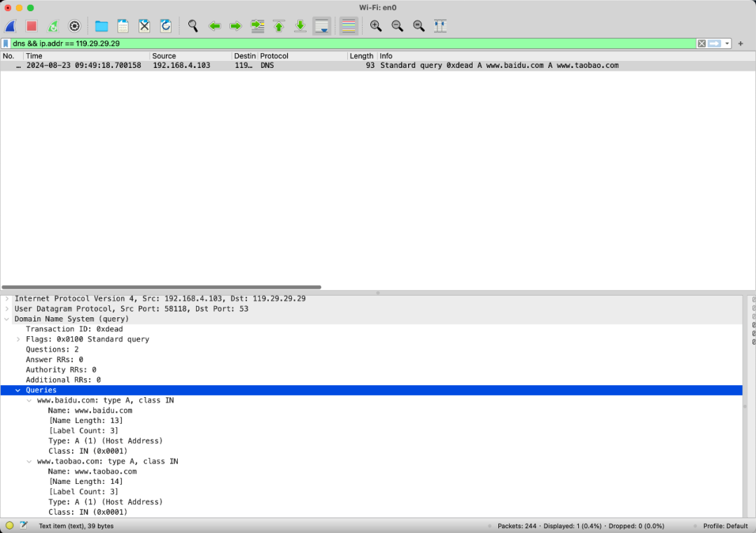
Task: Clear the display filter with the X button
Action: point(701,43)
